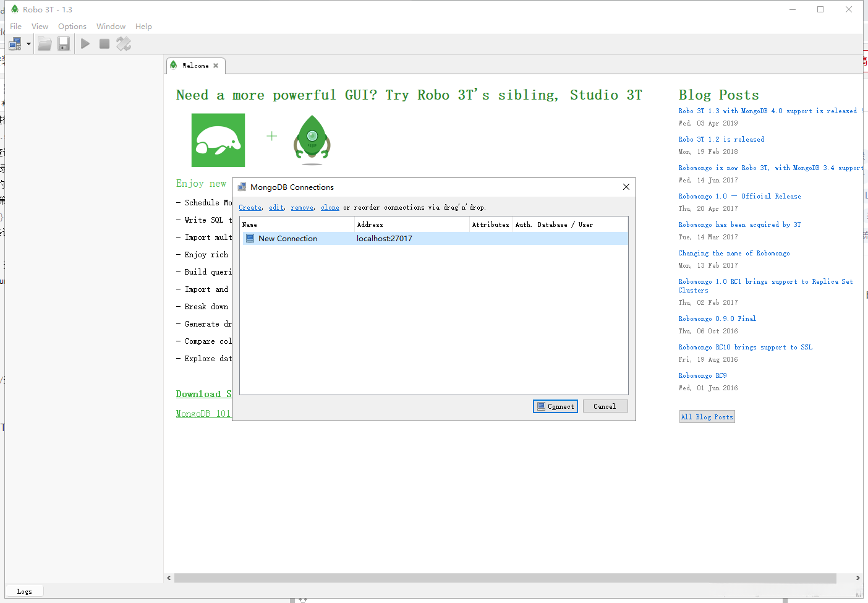Click the connect to database toolbar icon
Image resolution: width=868 pixels, height=603 pixels.
coord(15,44)
